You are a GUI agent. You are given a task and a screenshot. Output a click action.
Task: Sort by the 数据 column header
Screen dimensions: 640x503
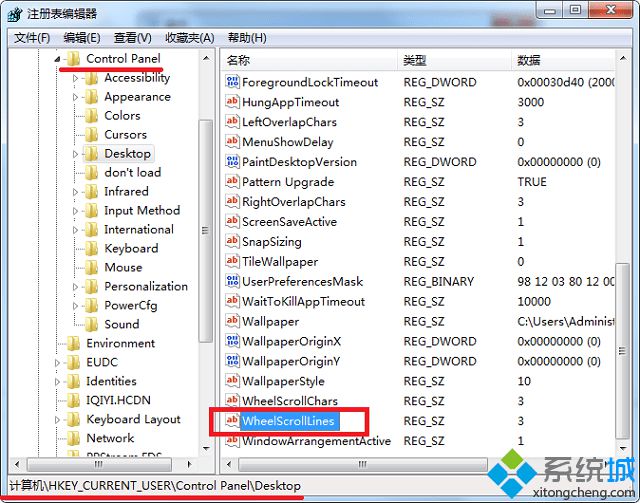pos(563,60)
